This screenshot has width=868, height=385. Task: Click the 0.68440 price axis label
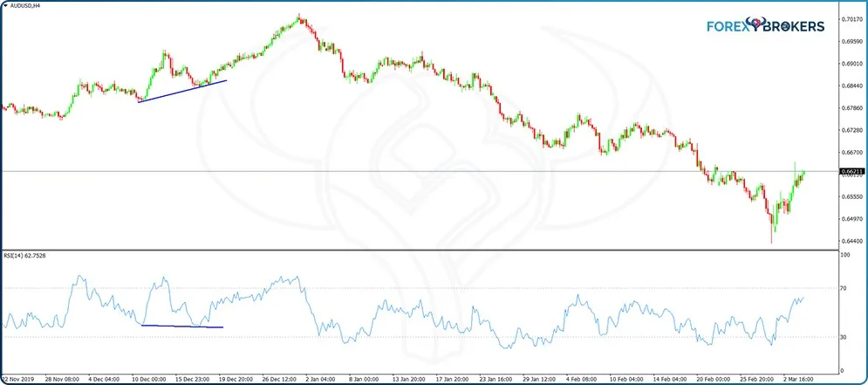(x=851, y=86)
